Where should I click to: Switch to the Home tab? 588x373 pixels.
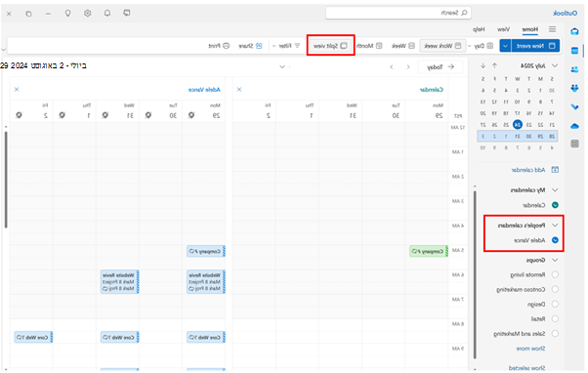point(529,29)
